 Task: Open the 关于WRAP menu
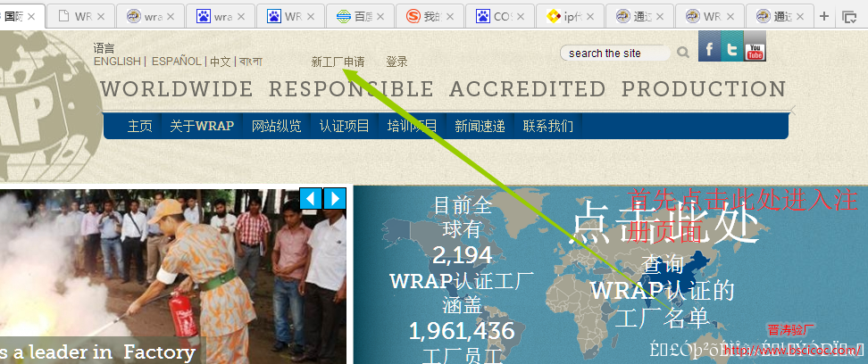[202, 126]
